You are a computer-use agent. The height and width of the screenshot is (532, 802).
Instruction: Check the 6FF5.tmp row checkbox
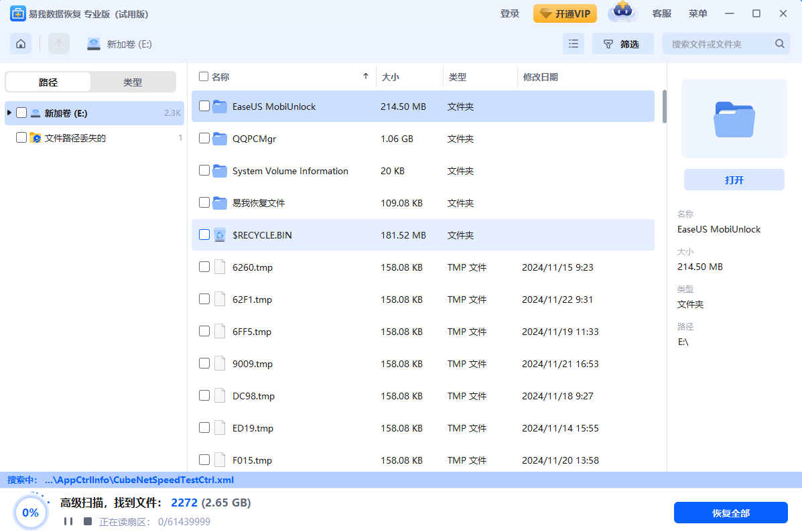click(204, 332)
